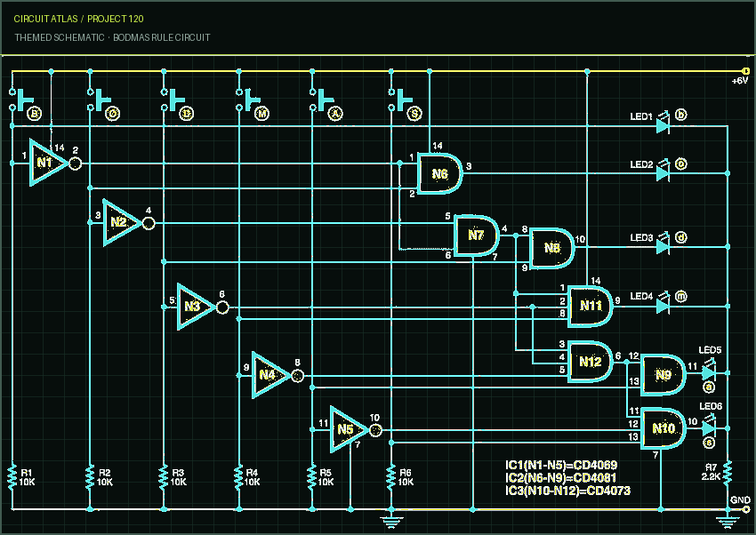756x535 pixels.
Task: Select the circled 'd' label by LED3
Action: click(x=680, y=237)
